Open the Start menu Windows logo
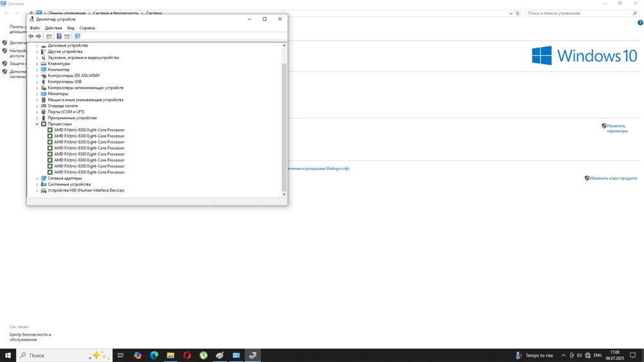 pos(8,356)
